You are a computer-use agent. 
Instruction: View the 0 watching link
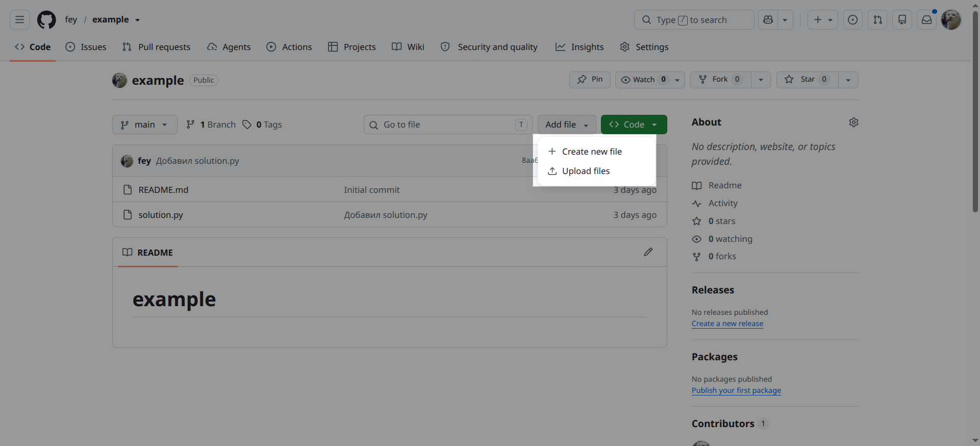(722, 239)
